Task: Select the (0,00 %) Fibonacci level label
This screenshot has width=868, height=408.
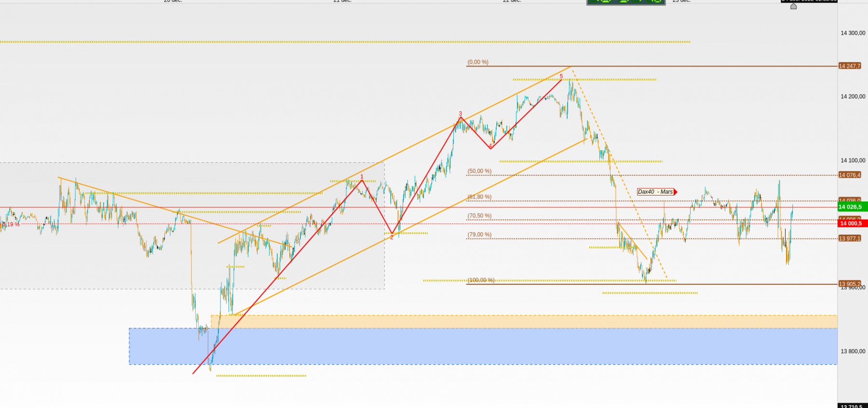Action: pos(478,62)
